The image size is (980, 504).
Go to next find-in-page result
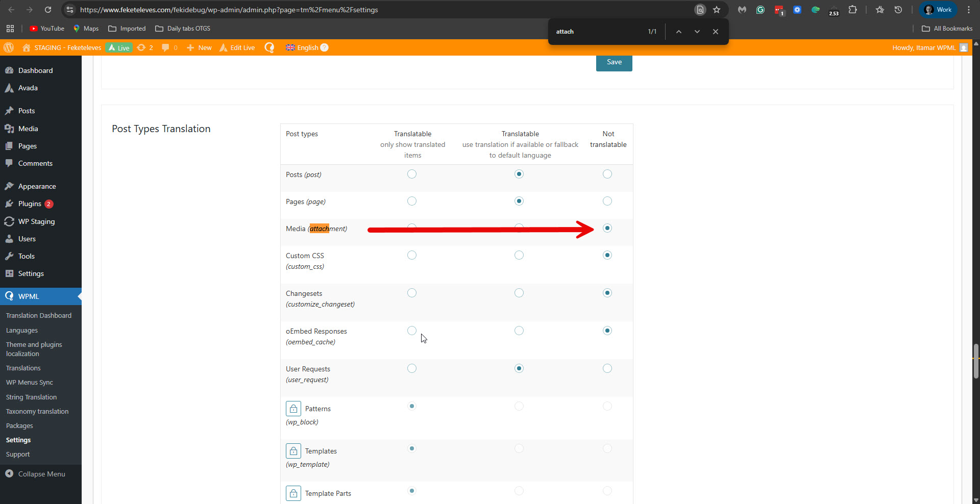tap(697, 32)
